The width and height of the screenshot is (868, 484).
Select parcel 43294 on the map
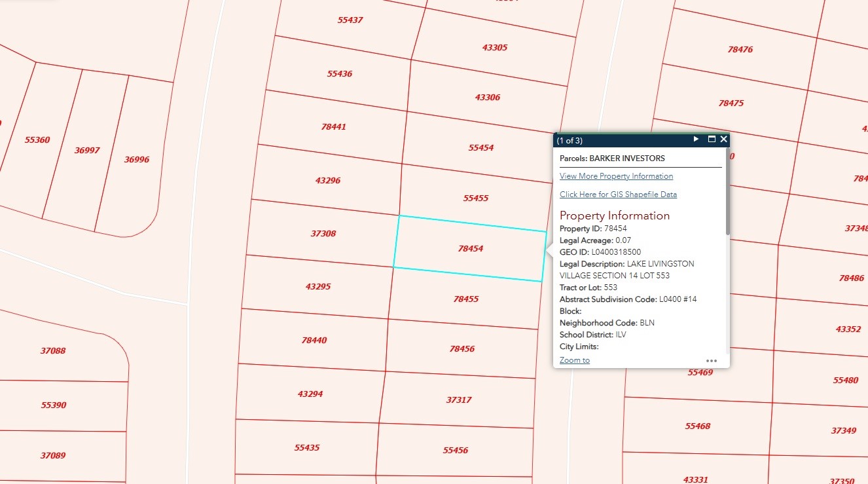310,394
